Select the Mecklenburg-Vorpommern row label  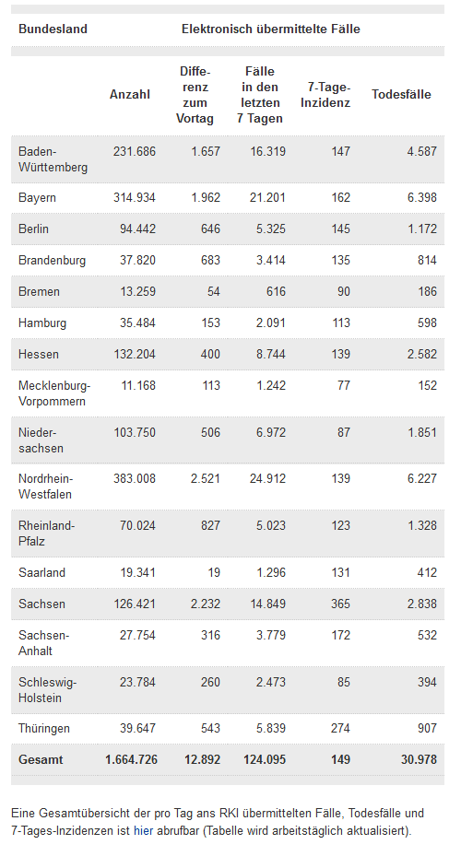(54, 393)
